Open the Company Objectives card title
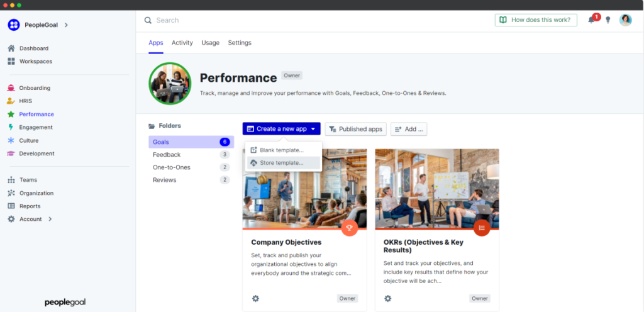The image size is (644, 312). [x=286, y=242]
